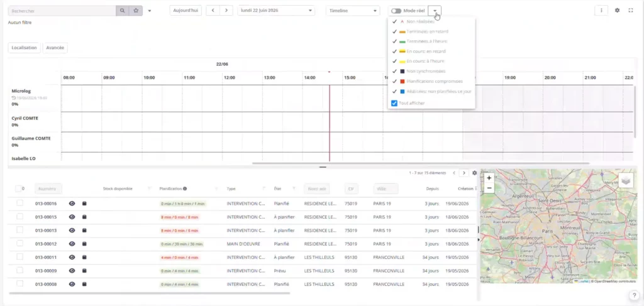Open saved filters dropdown next to star
Screen dimensions: 644x306
pyautogui.click(x=150, y=11)
